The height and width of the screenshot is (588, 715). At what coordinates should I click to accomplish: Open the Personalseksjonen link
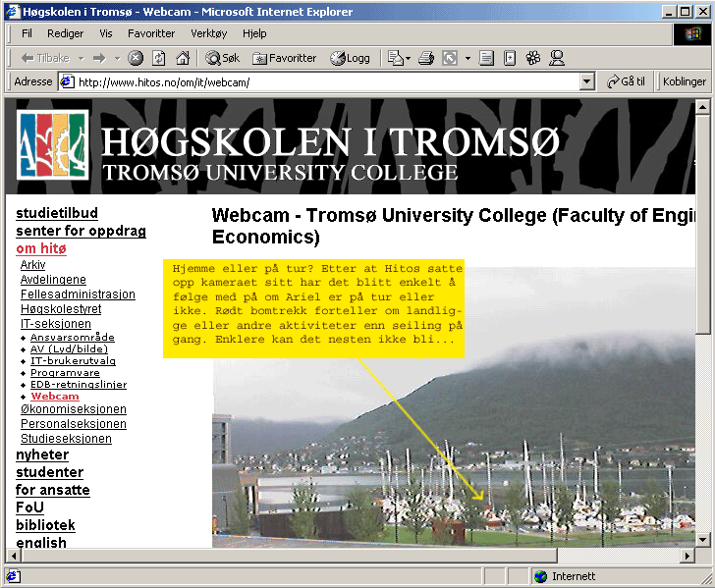click(74, 424)
